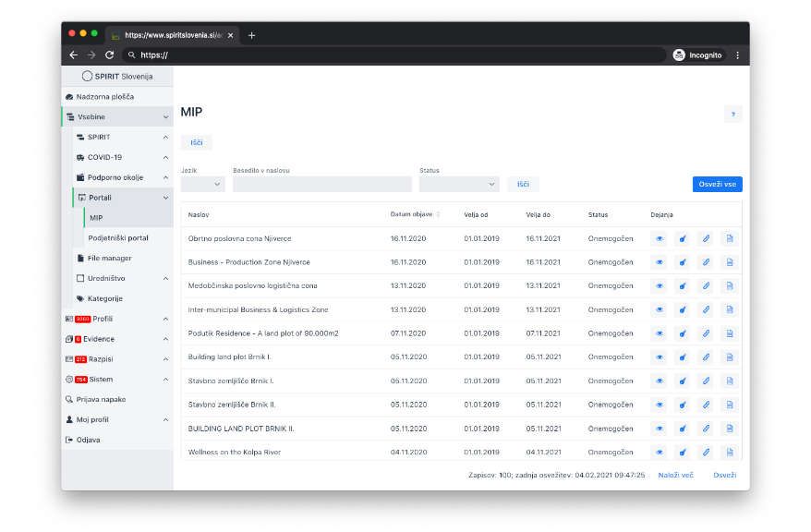The width and height of the screenshot is (811, 532).
Task: Click the paperclip attachment icon for Medobčinska poslovno logistična cona
Action: point(706,286)
